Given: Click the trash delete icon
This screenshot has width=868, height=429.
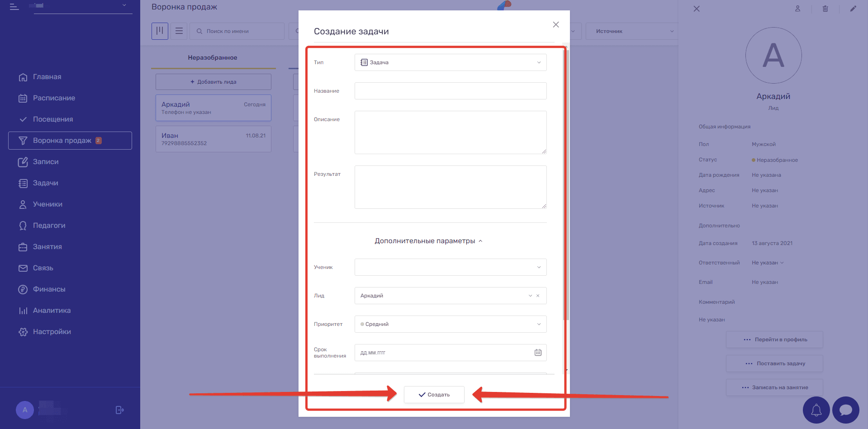Looking at the screenshot, I should (x=825, y=9).
